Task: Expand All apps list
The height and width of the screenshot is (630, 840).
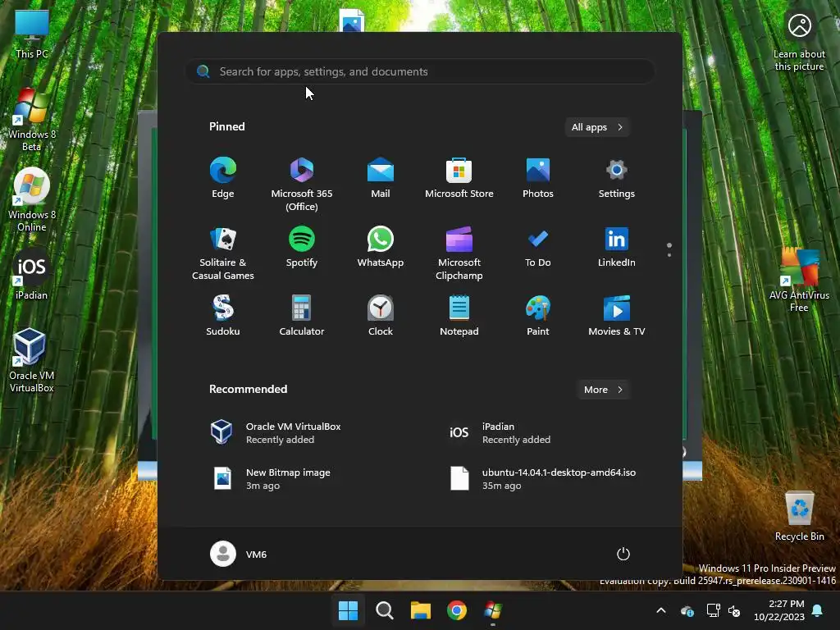Action: 597,127
